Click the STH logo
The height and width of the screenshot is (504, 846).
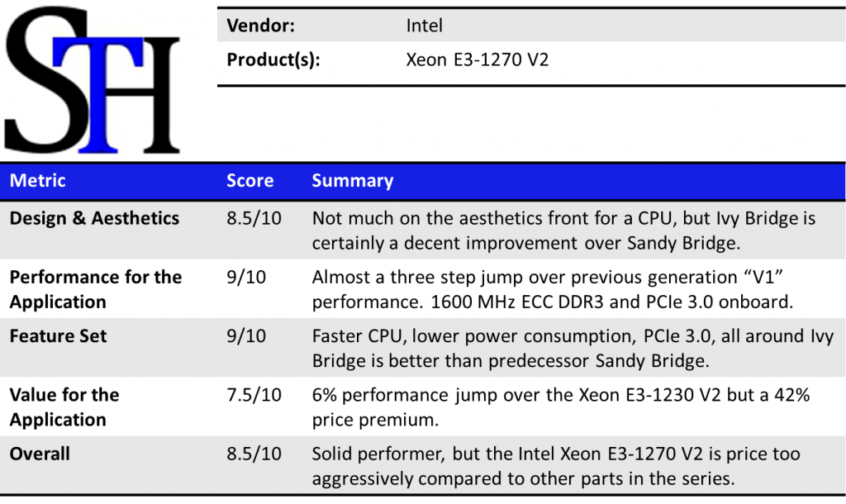point(91,81)
